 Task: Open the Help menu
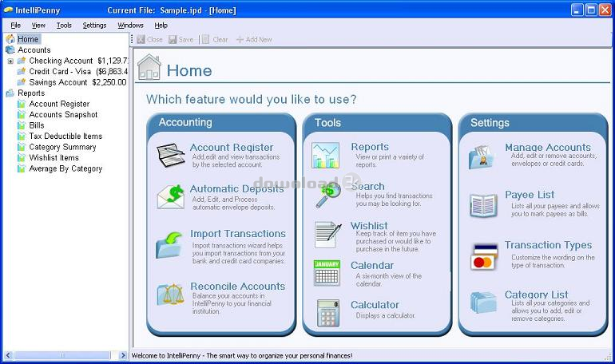coord(161,25)
